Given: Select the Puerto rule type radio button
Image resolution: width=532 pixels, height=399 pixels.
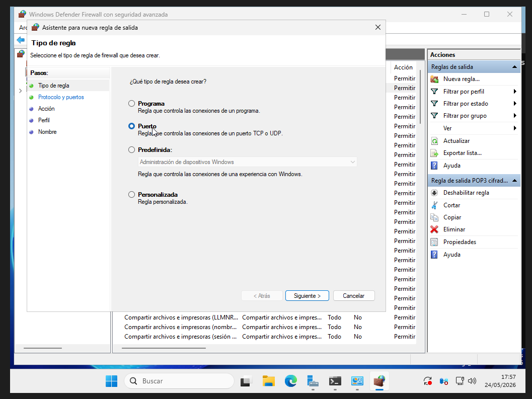Looking at the screenshot, I should click(132, 126).
